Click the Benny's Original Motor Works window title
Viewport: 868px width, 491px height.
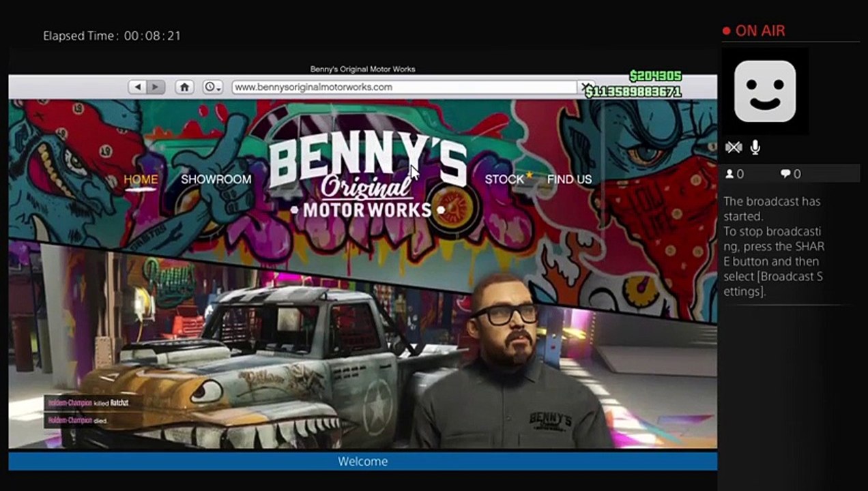click(362, 69)
